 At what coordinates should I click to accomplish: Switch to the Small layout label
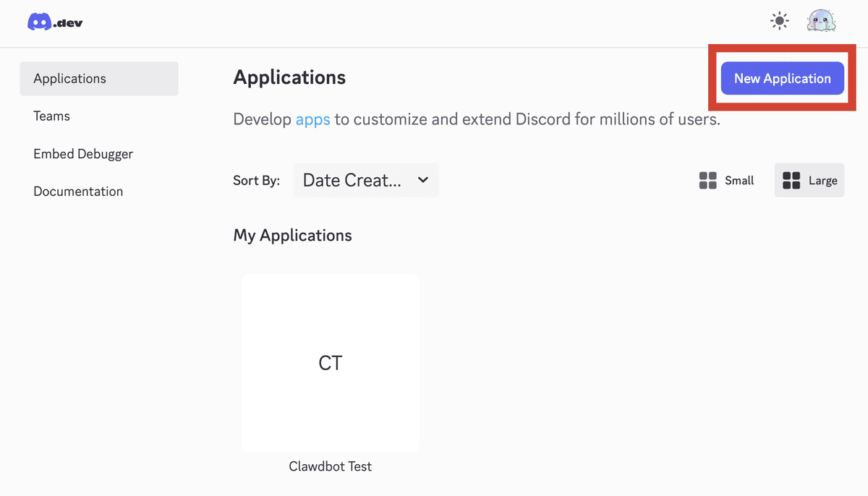point(739,181)
